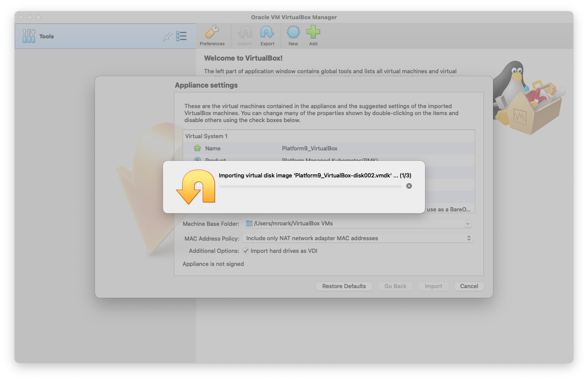Click the import progress bar

[310, 187]
